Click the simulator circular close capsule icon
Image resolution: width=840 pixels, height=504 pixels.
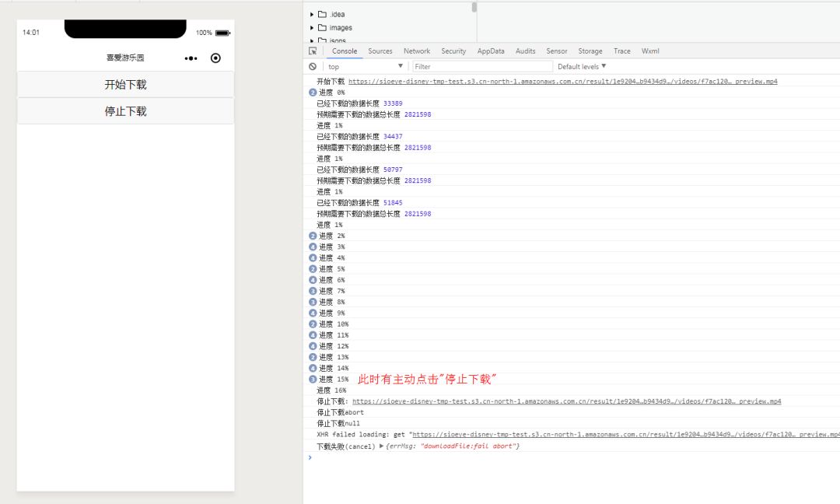[215, 58]
